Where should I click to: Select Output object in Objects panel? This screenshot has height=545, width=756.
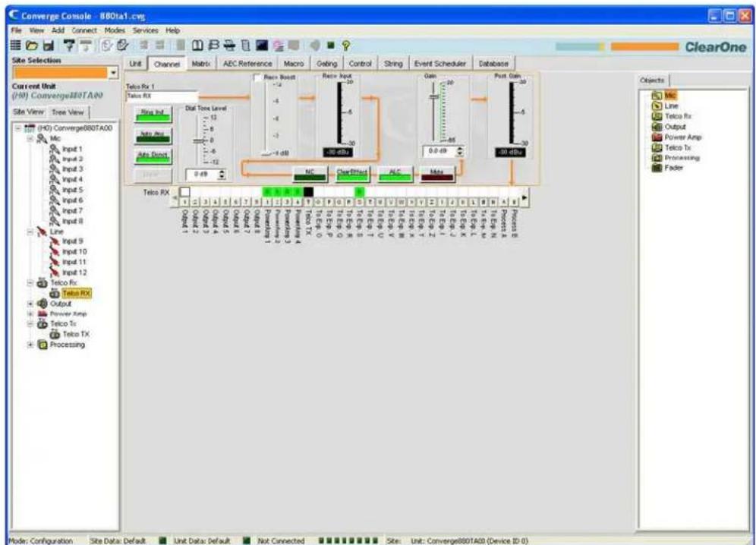click(669, 127)
